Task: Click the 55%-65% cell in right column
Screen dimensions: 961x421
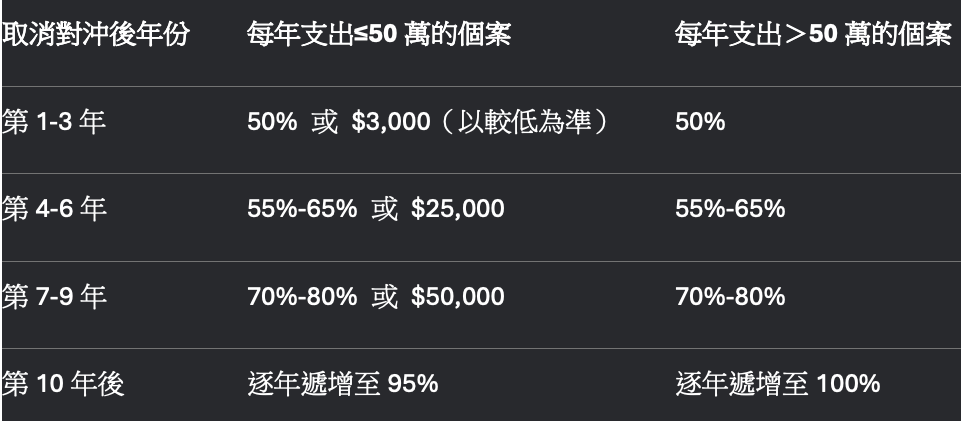Action: 730,209
